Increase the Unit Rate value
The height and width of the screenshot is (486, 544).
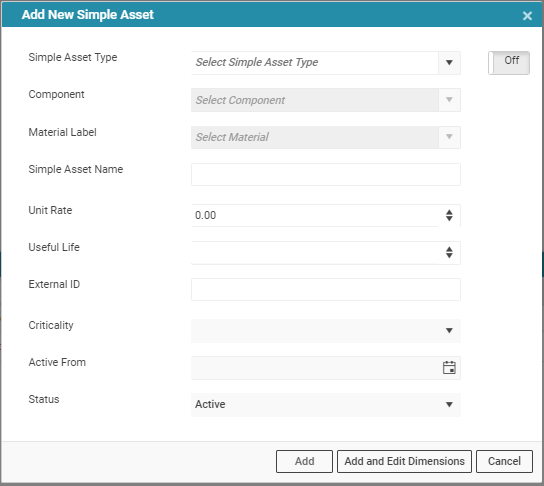[449, 212]
